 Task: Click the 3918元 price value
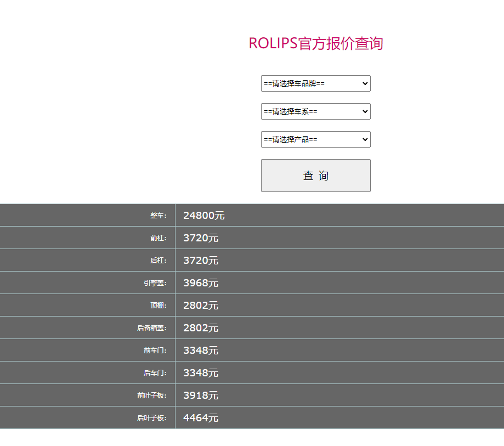pyautogui.click(x=201, y=396)
